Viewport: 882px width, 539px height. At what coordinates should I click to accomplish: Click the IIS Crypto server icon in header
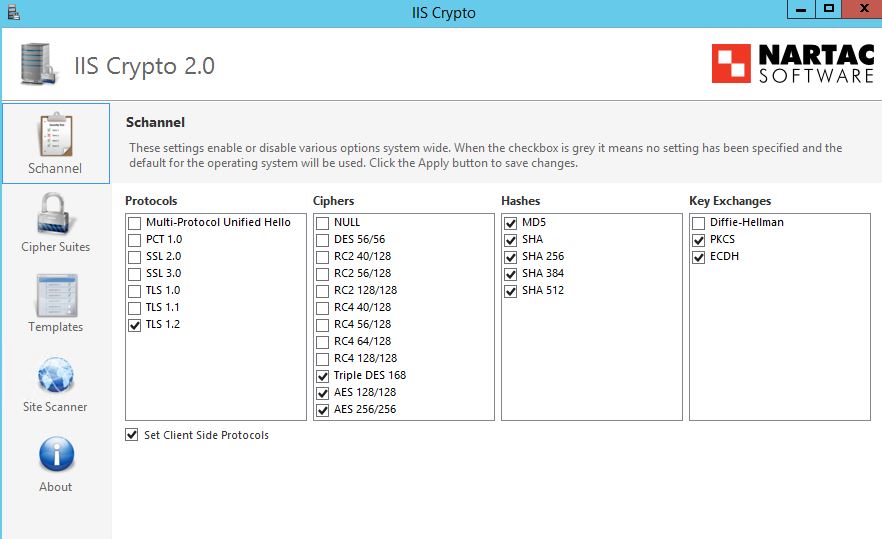39,64
